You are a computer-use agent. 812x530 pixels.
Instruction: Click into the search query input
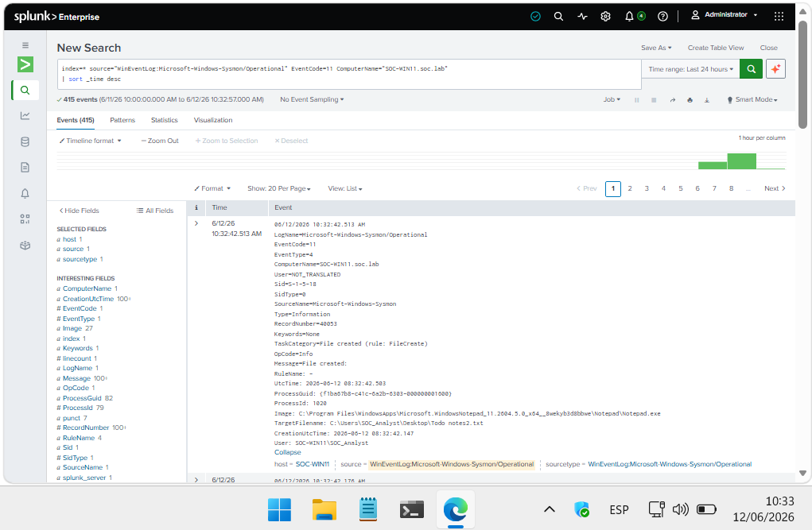pos(348,74)
